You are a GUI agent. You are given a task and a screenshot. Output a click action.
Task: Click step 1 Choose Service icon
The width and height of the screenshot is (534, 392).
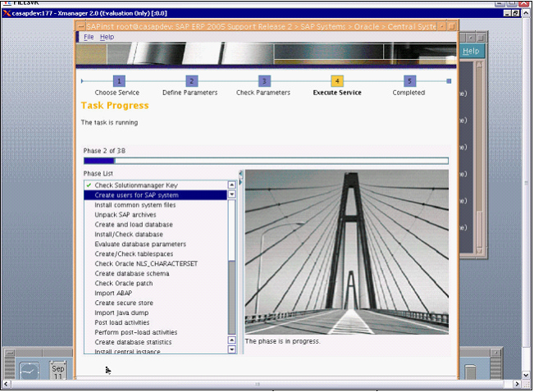[x=119, y=81]
